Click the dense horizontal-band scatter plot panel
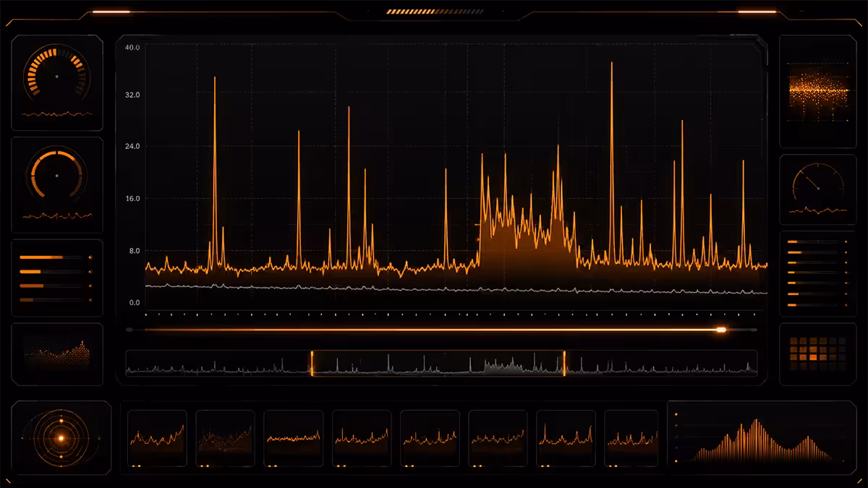This screenshot has height=488, width=868. (x=818, y=91)
